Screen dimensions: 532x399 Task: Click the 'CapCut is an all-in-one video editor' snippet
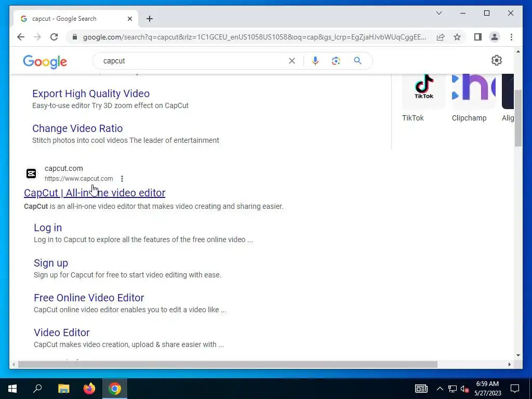(153, 206)
